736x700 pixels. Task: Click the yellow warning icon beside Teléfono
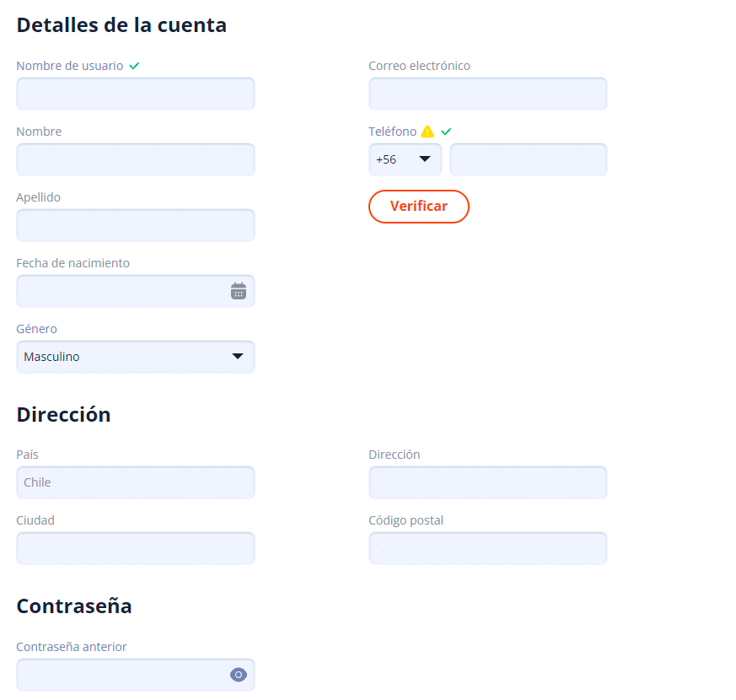(427, 132)
